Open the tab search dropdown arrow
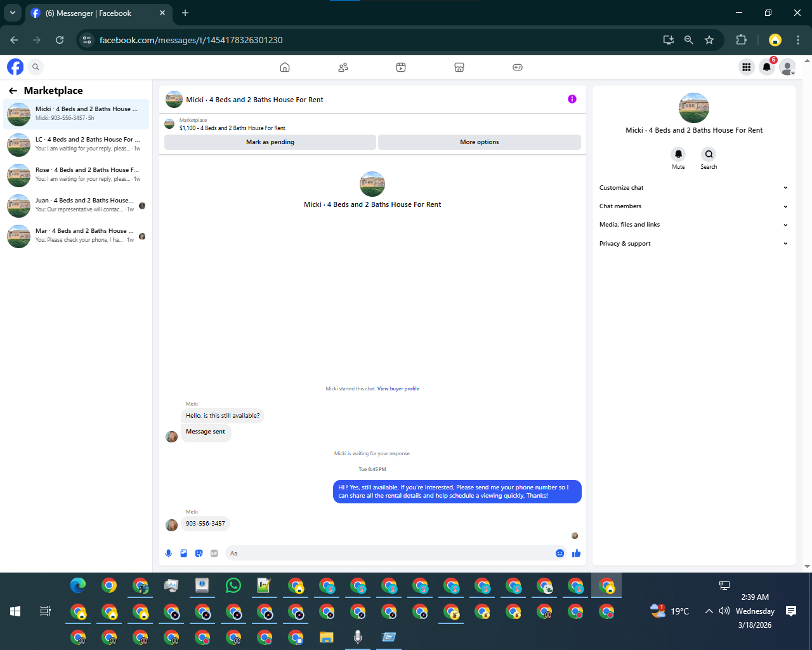Screen dimensions: 812x650 click(x=12, y=13)
